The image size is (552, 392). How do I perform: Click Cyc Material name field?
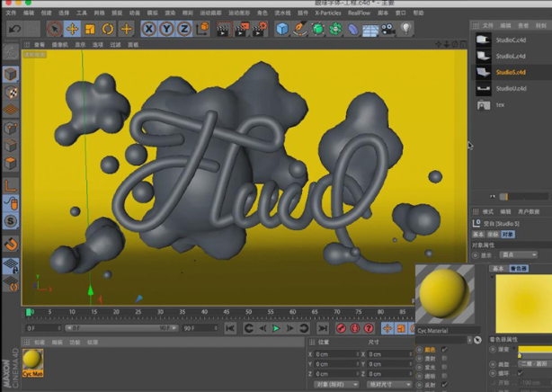(448, 331)
